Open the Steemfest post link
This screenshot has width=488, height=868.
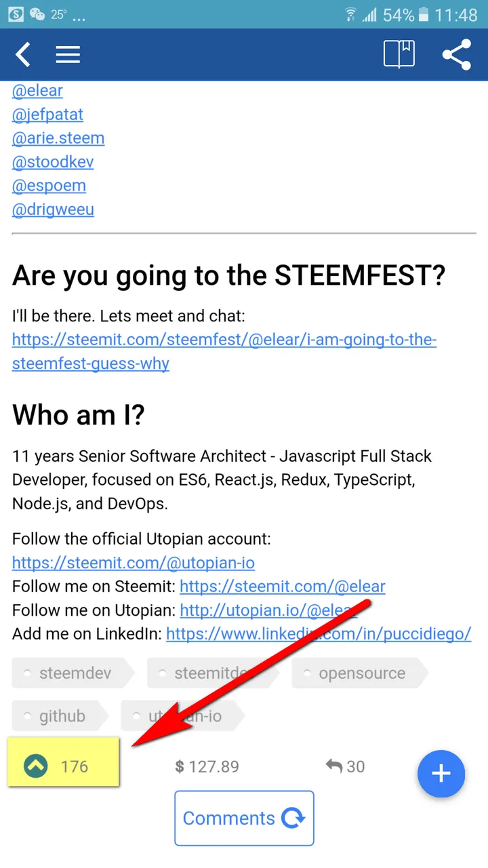224,340
